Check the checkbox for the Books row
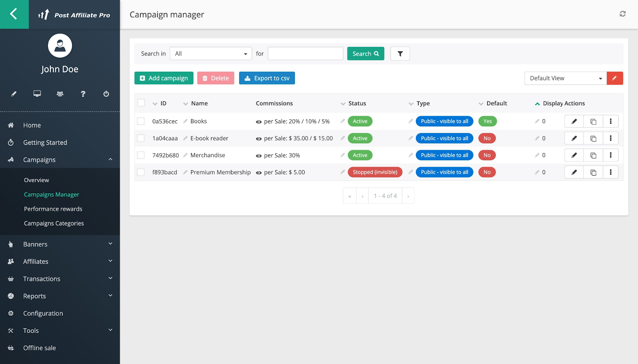The height and width of the screenshot is (364, 638). coord(141,121)
